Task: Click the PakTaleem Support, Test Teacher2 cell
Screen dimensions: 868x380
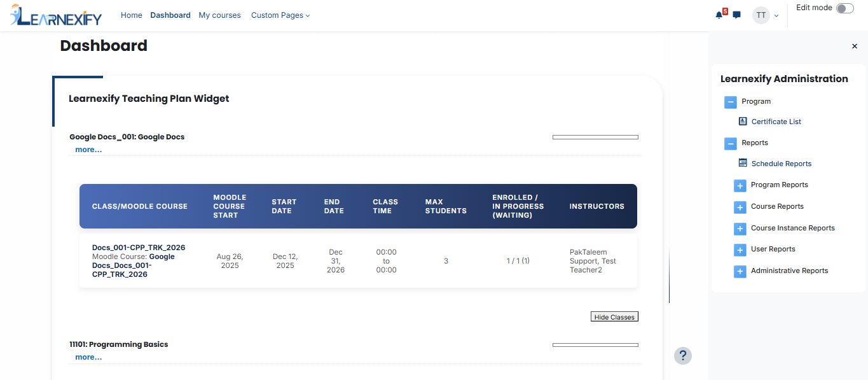Action: pos(593,261)
